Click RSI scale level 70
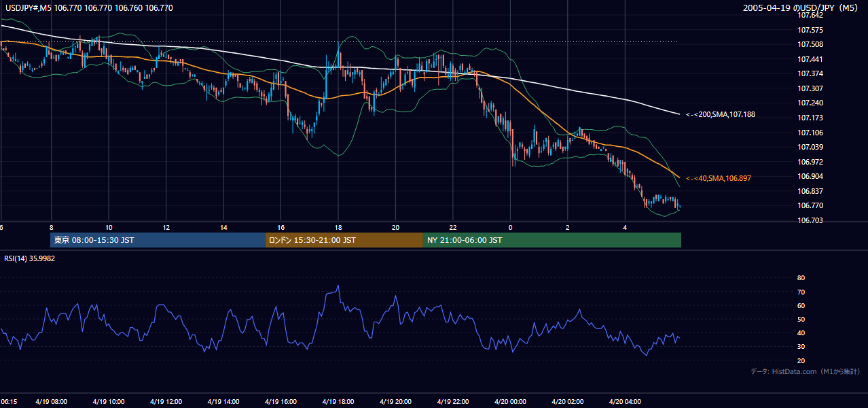868x408 pixels. [x=801, y=292]
